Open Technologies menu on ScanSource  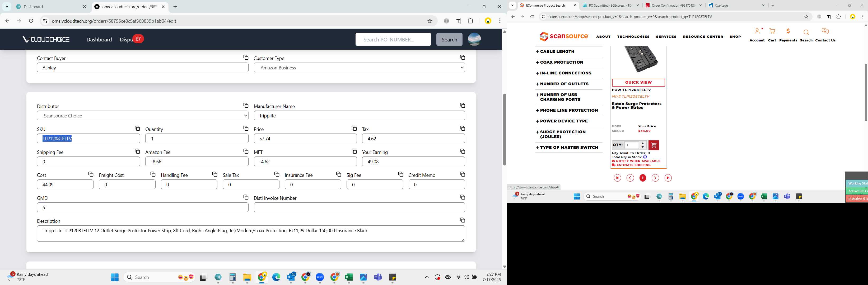633,37
